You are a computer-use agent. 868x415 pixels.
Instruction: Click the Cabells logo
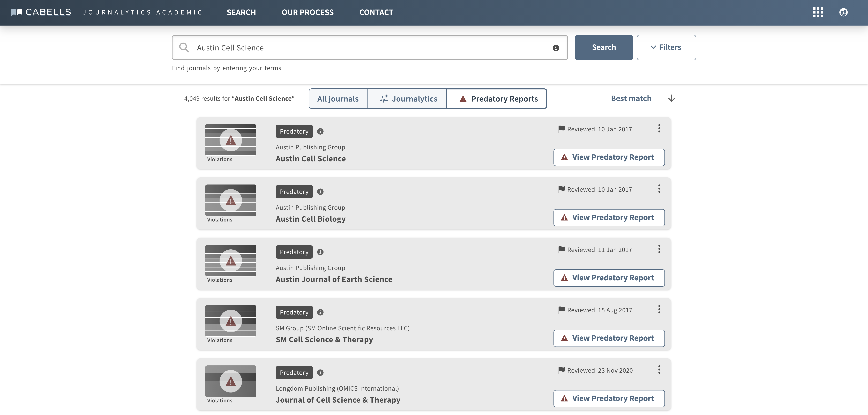click(41, 12)
